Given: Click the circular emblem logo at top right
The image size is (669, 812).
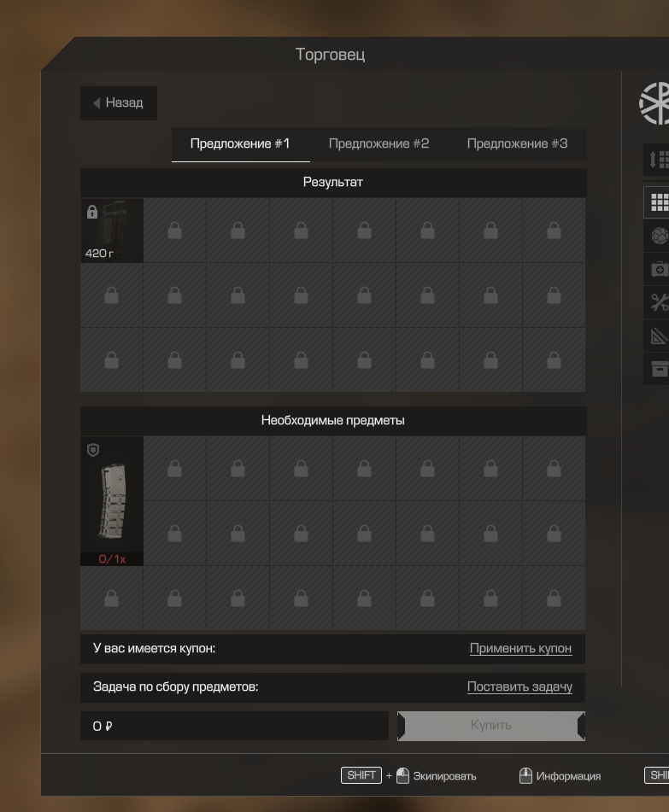Looking at the screenshot, I should click(x=654, y=103).
